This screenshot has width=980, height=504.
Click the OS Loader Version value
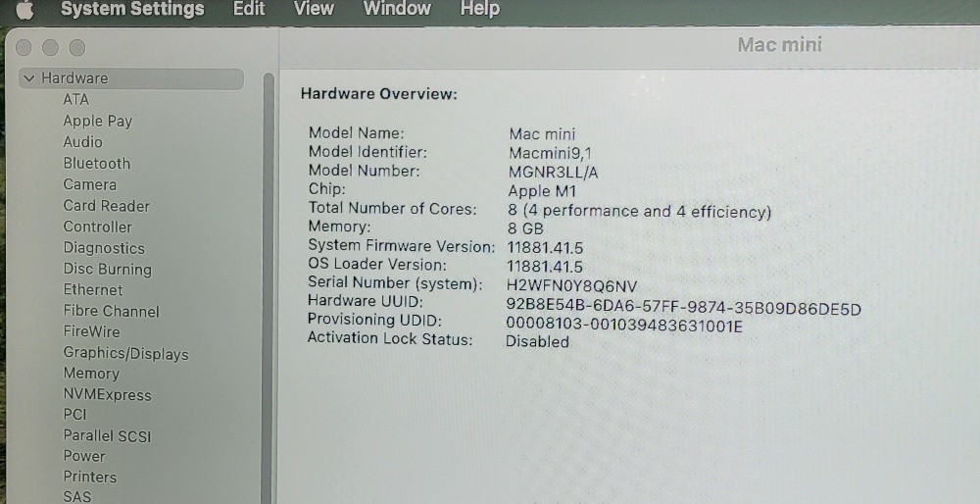[545, 267]
